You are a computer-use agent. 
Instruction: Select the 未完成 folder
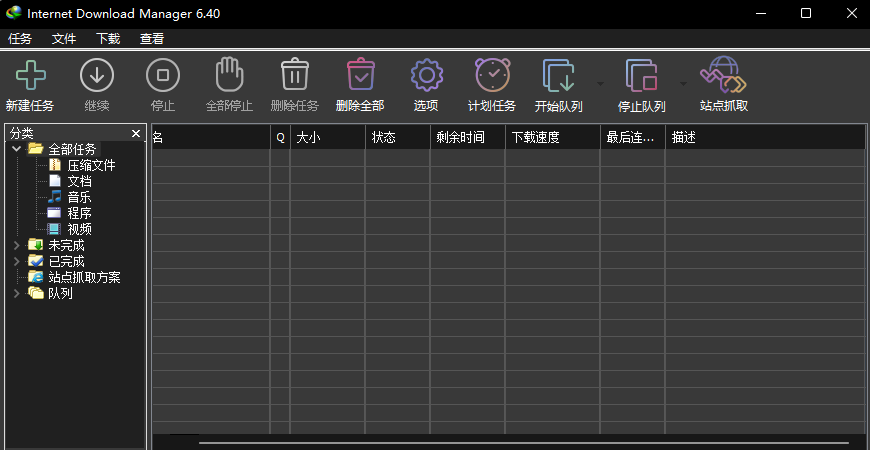click(x=57, y=245)
